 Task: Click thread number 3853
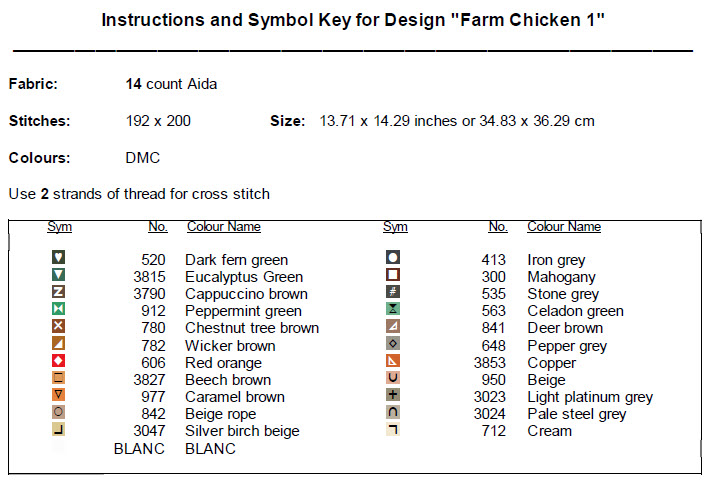(x=488, y=363)
